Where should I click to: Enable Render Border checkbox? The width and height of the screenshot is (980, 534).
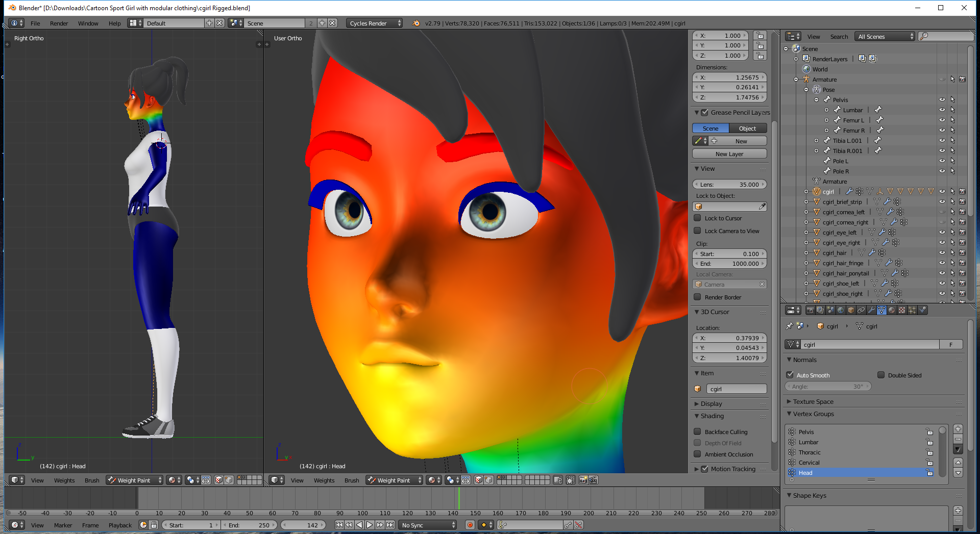[x=697, y=297]
